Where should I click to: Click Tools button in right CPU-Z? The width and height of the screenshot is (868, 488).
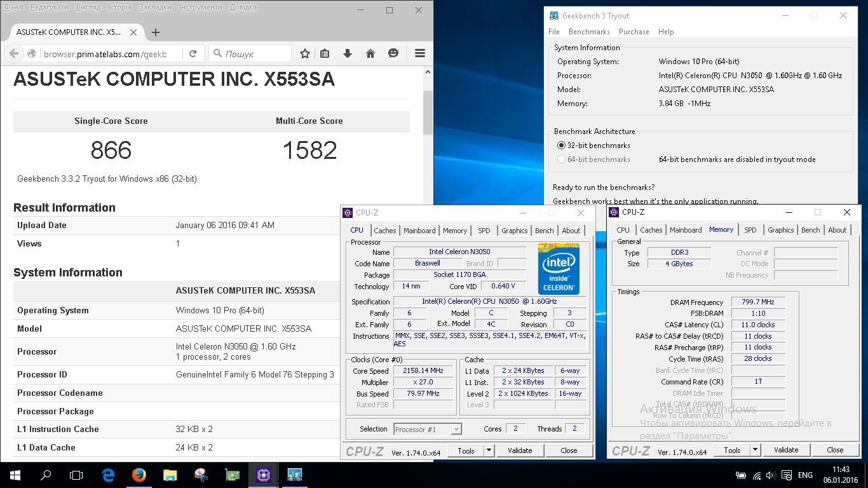732,450
